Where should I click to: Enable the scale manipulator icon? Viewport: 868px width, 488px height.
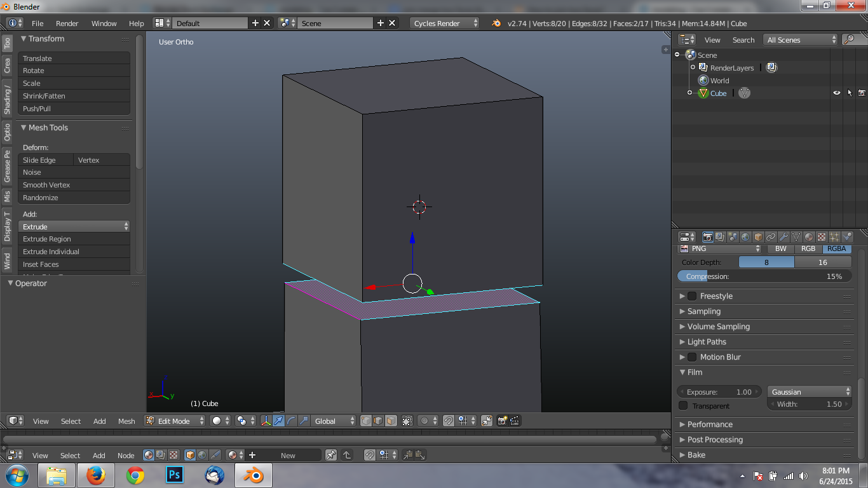tap(304, 421)
